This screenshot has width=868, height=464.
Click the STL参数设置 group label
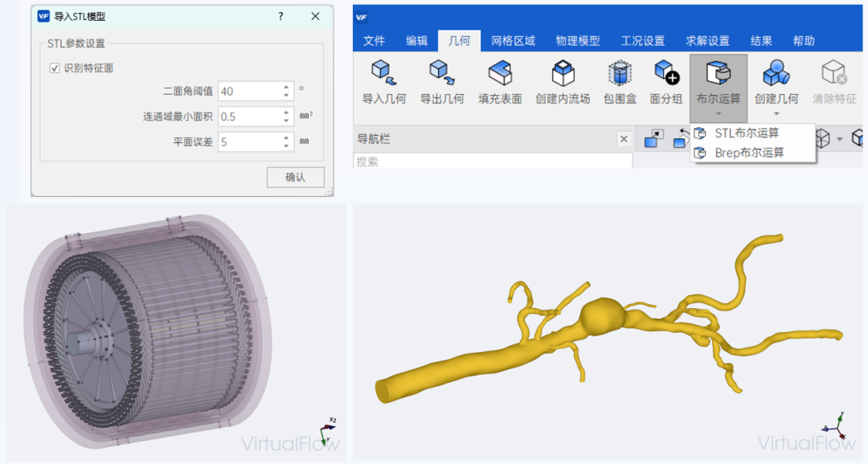click(x=76, y=43)
